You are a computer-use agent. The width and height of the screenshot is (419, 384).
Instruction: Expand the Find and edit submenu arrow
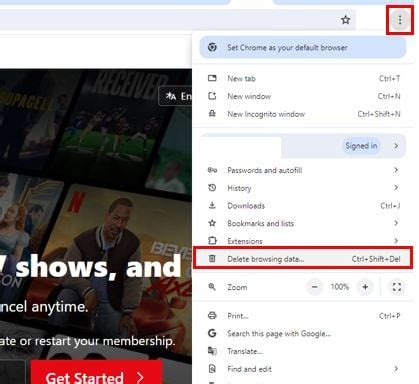click(396, 369)
